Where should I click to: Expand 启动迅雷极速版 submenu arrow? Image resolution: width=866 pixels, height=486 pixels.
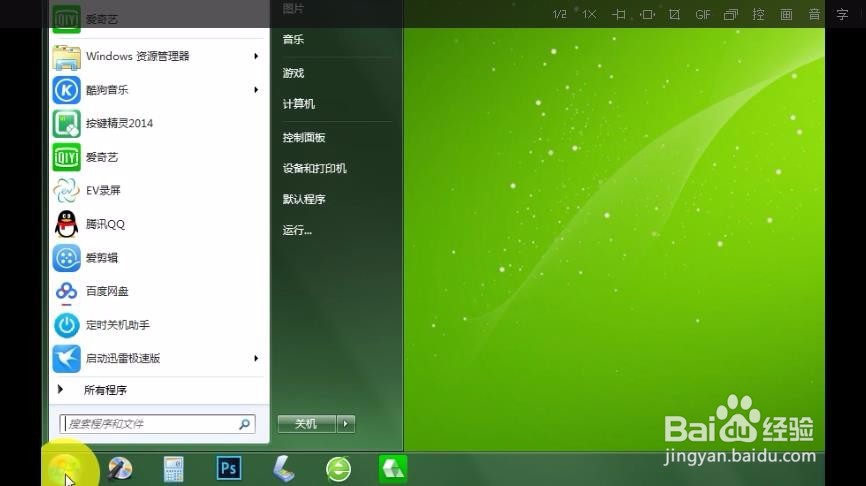click(x=256, y=358)
